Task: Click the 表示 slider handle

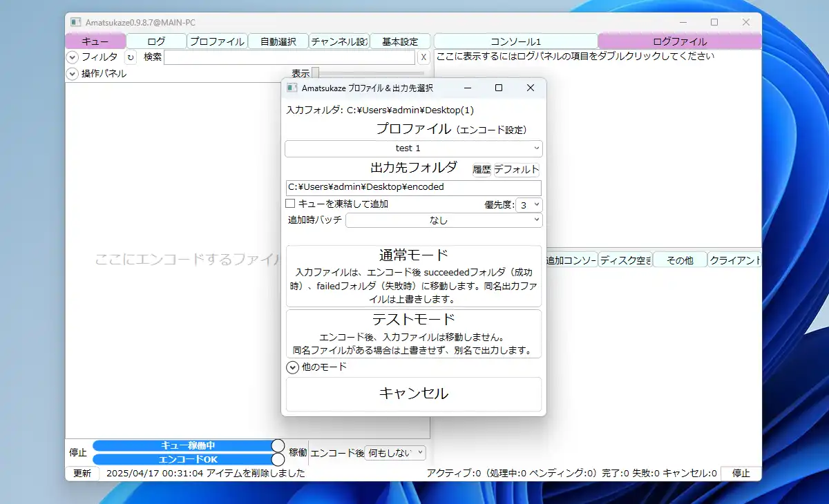Action: point(315,72)
